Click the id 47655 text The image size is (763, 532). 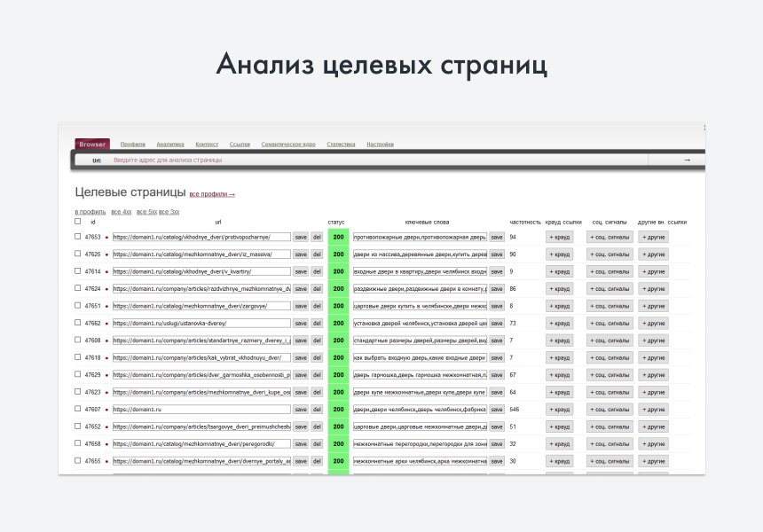pyautogui.click(x=92, y=461)
